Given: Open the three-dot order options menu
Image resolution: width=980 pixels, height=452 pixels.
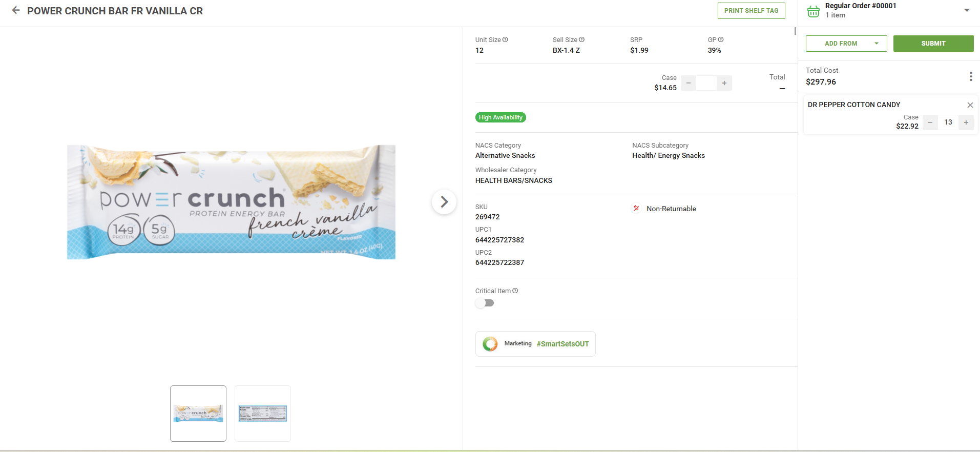Looking at the screenshot, I should (x=970, y=76).
